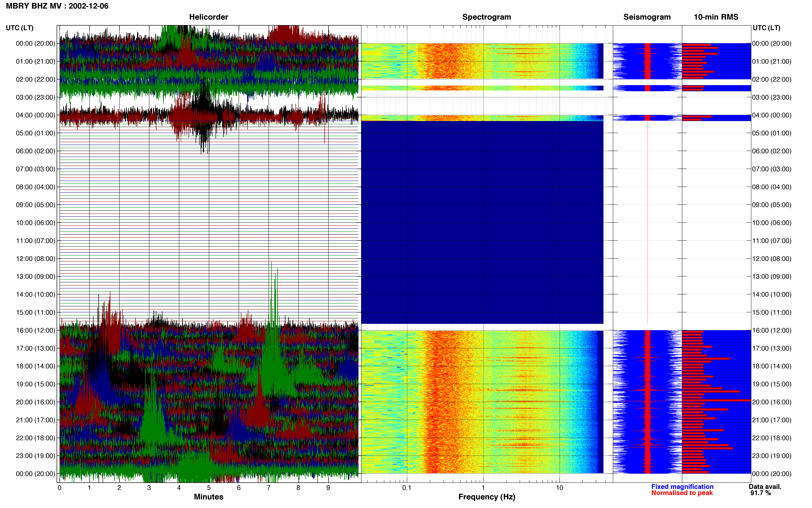Click the left '14:00 (10:00)' time label
The image size is (812, 508).
36,294
